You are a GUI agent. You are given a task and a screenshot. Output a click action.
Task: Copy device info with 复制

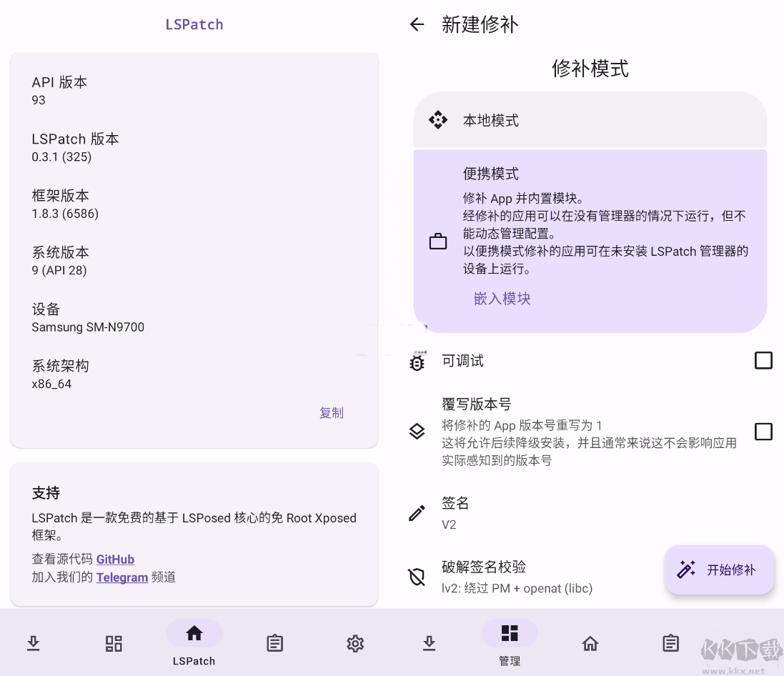332,412
